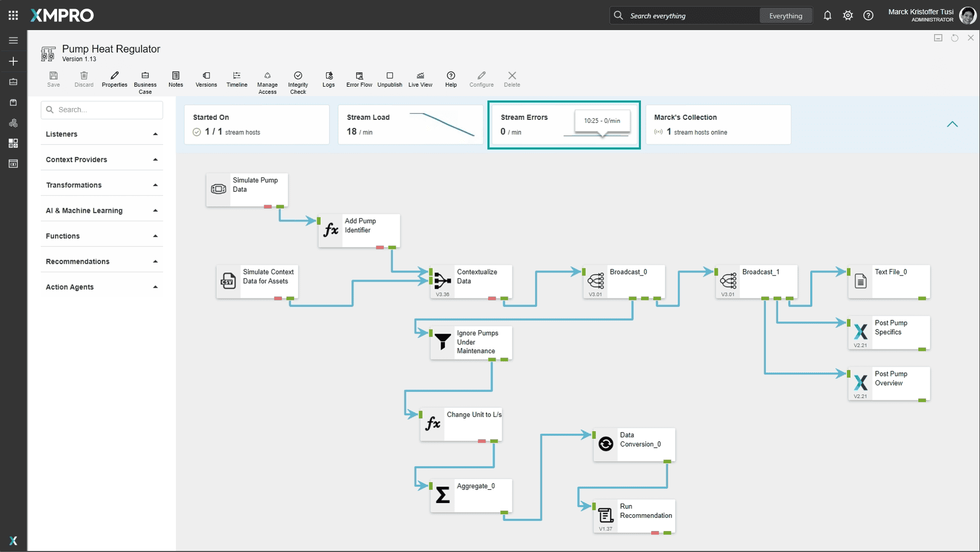Click the Error Flow toolbar icon
The height and width of the screenshot is (552, 980).
point(359,79)
